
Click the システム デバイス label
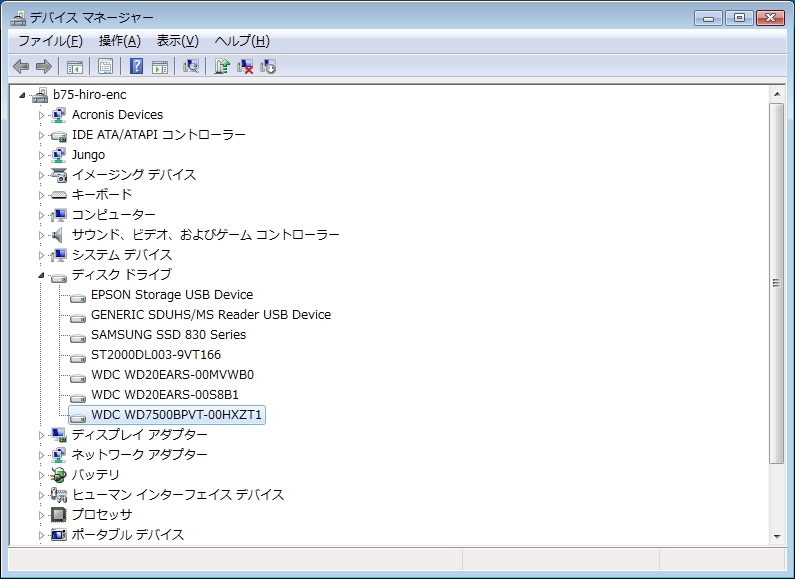pos(122,255)
